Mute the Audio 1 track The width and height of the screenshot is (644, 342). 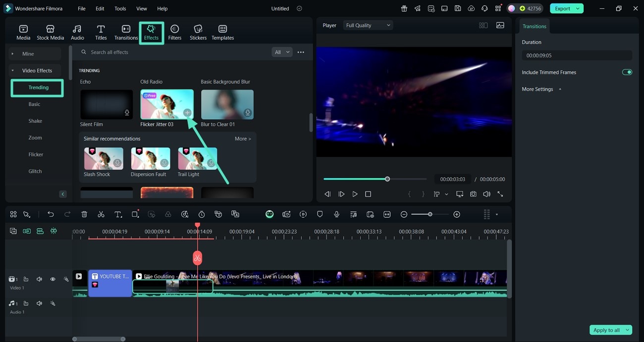39,303
